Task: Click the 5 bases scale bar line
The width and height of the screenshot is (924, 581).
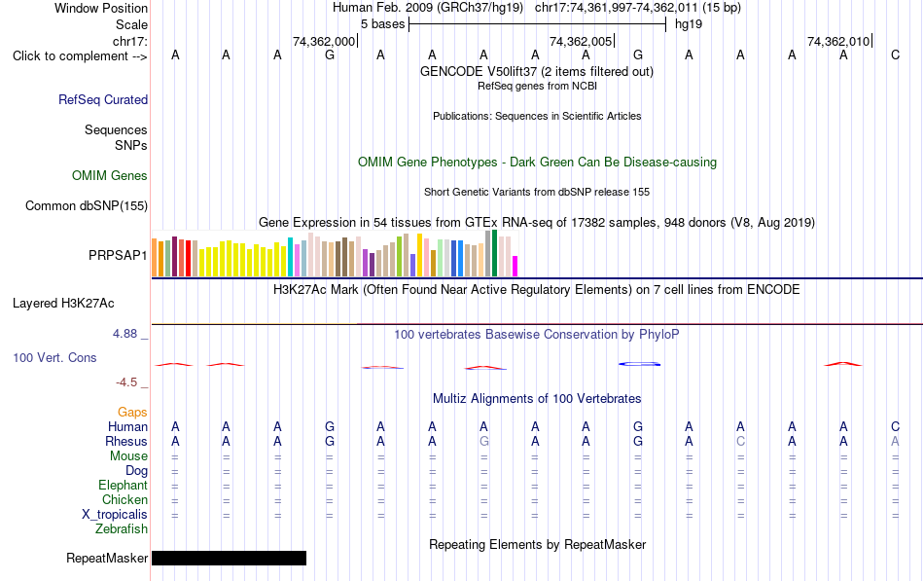Action: pyautogui.click(x=538, y=24)
